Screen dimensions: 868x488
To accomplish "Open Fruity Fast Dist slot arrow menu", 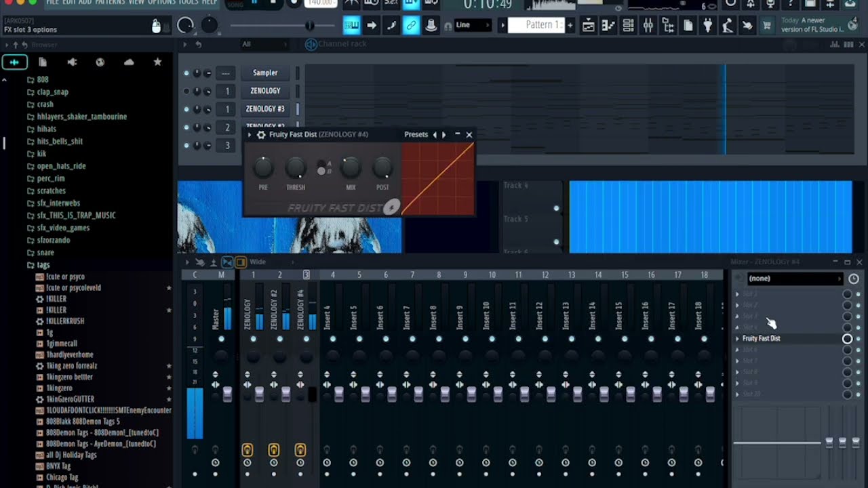I will point(737,338).
